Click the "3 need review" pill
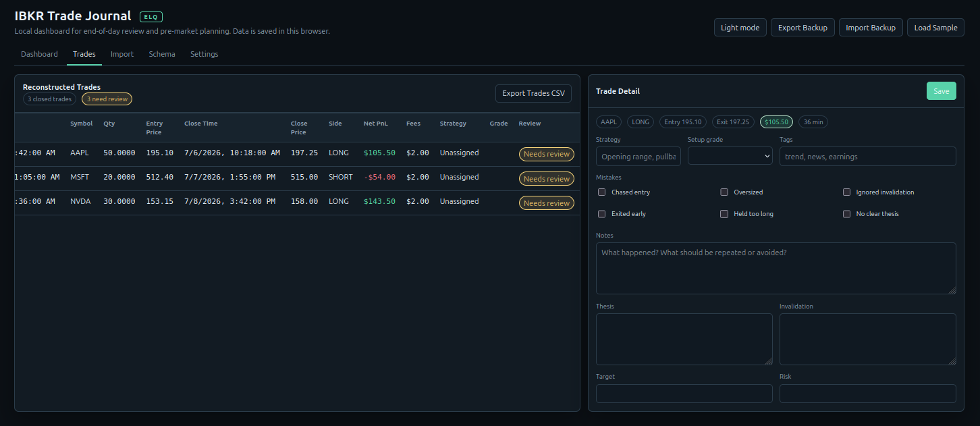 point(107,99)
